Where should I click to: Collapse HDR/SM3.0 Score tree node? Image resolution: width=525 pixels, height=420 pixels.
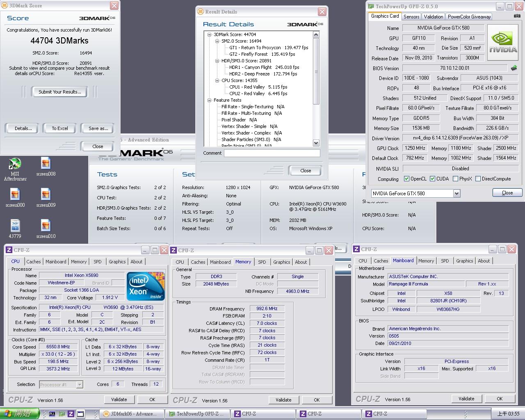pyautogui.click(x=217, y=61)
